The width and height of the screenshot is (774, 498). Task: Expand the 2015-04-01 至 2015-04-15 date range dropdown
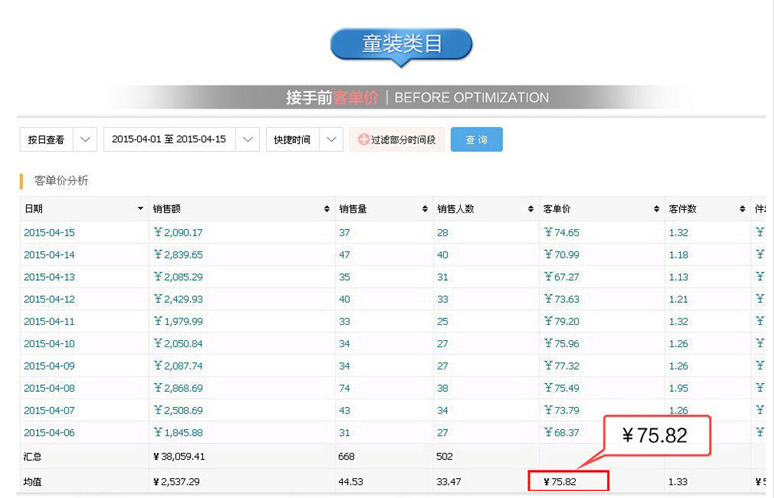coord(248,140)
